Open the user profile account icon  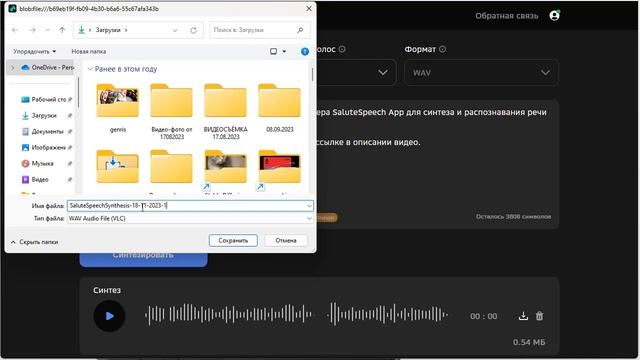[x=554, y=16]
